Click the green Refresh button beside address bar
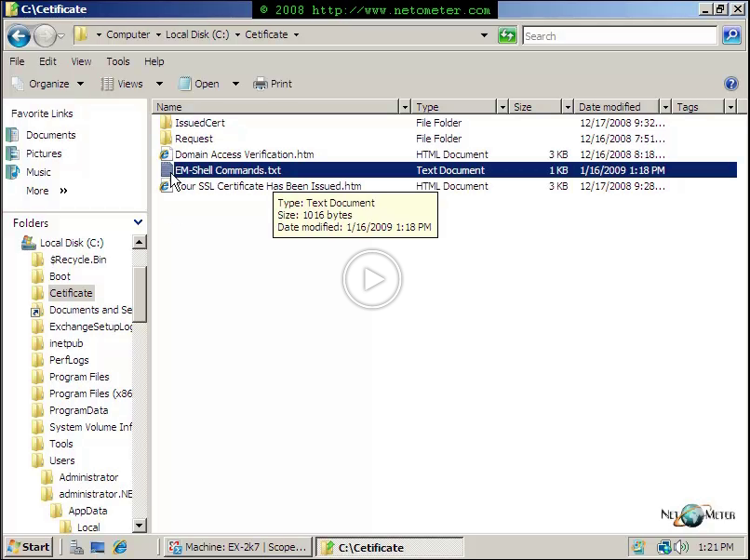This screenshot has width=750, height=560. pos(507,35)
